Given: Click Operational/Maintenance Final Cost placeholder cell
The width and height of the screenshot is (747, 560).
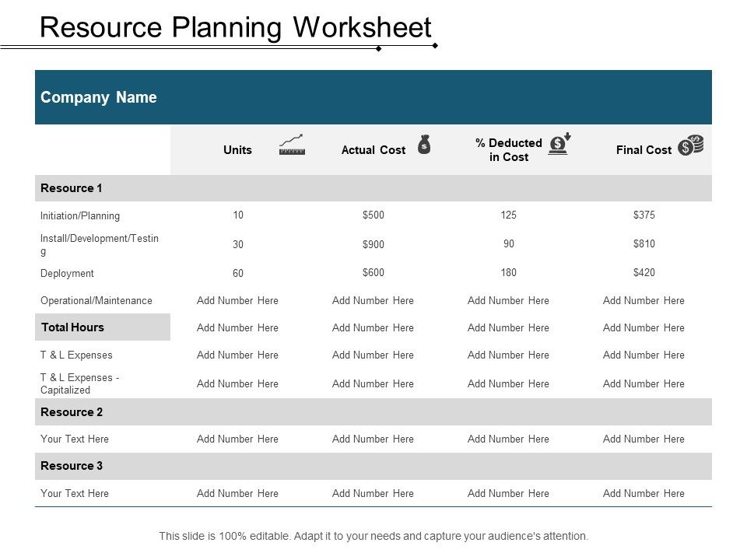Looking at the screenshot, I should (x=644, y=300).
